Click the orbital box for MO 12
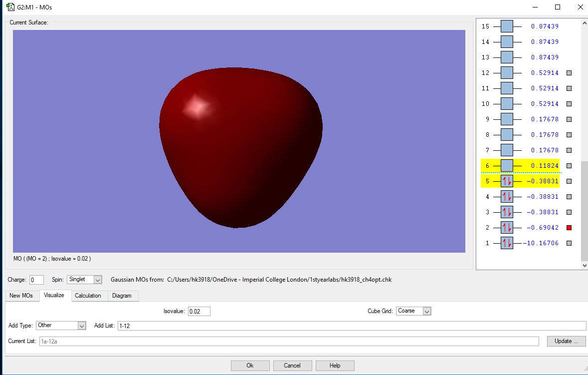588x375 pixels. pos(507,73)
